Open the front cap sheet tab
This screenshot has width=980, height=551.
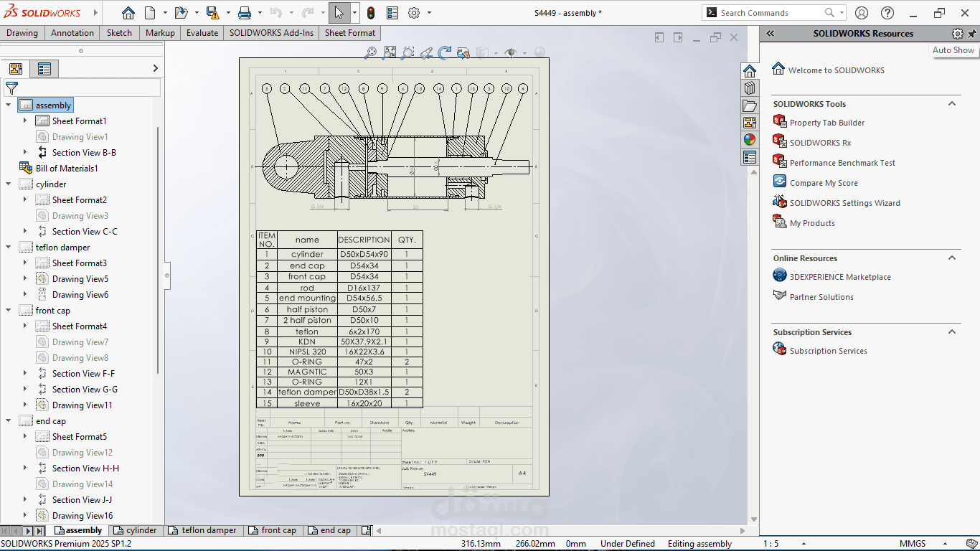pos(273,530)
